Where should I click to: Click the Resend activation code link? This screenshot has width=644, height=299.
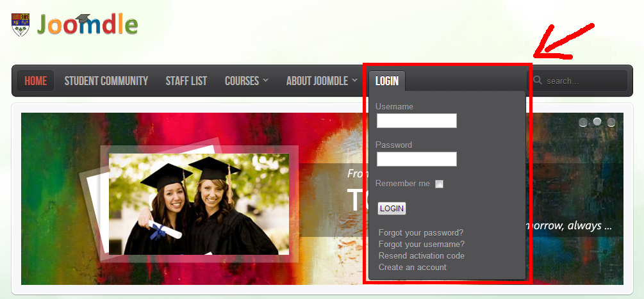pyautogui.click(x=422, y=255)
